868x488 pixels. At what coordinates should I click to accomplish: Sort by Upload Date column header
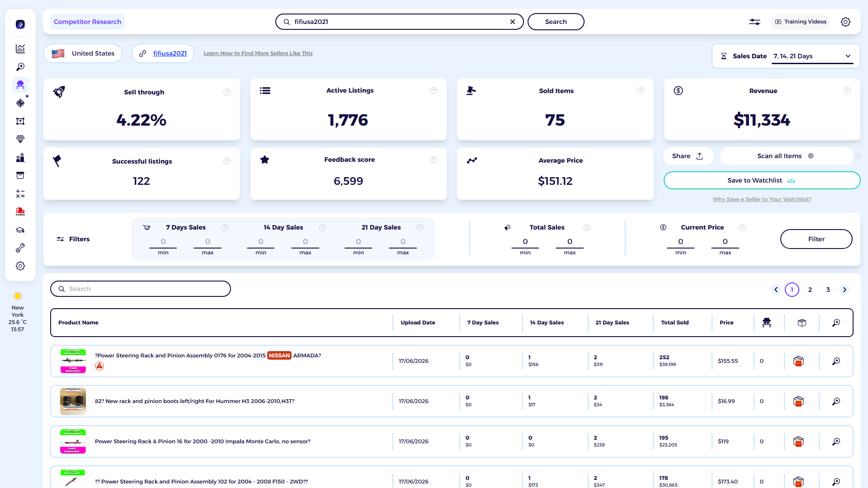[x=418, y=323]
